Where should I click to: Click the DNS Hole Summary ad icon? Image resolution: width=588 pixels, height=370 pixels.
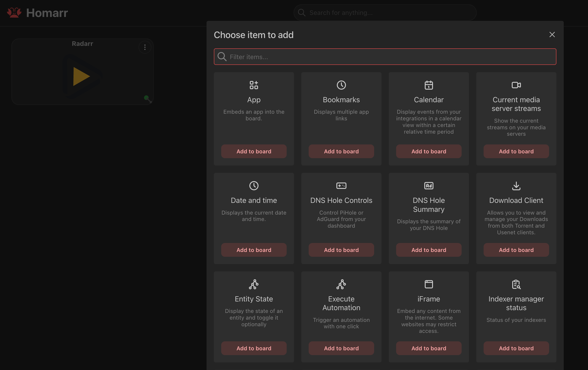(429, 186)
